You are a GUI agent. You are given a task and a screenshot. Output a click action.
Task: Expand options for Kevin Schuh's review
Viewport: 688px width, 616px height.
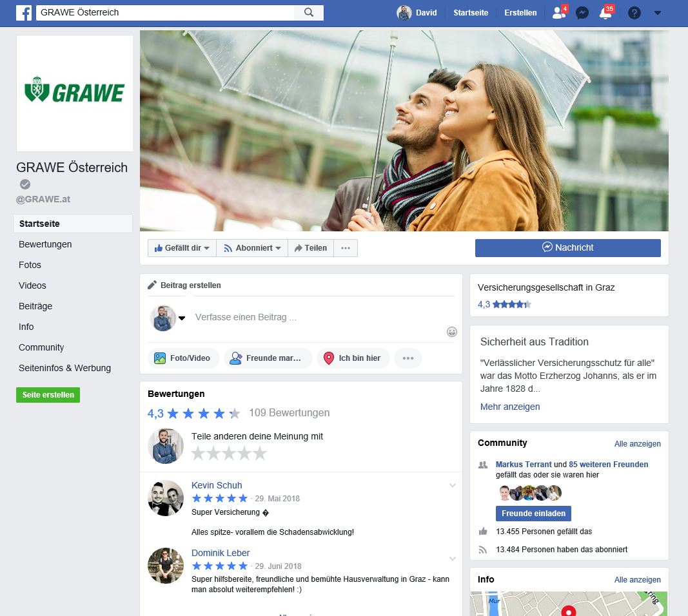point(453,485)
